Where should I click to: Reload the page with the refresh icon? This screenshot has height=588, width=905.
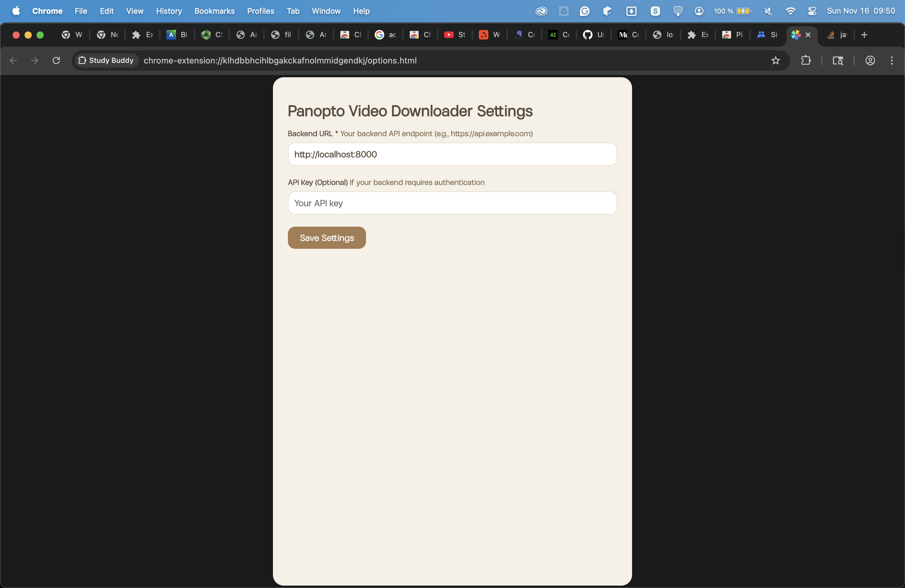coord(56,60)
